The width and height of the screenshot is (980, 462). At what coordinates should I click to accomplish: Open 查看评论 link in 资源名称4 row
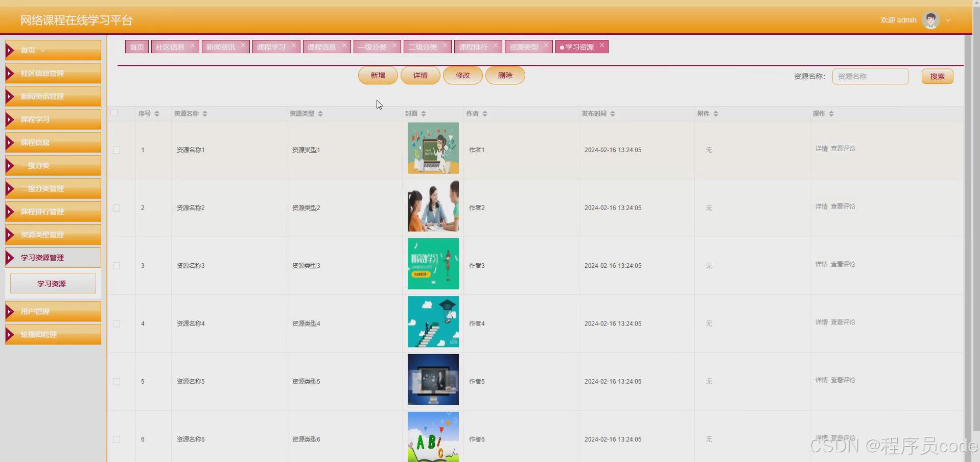[843, 322]
